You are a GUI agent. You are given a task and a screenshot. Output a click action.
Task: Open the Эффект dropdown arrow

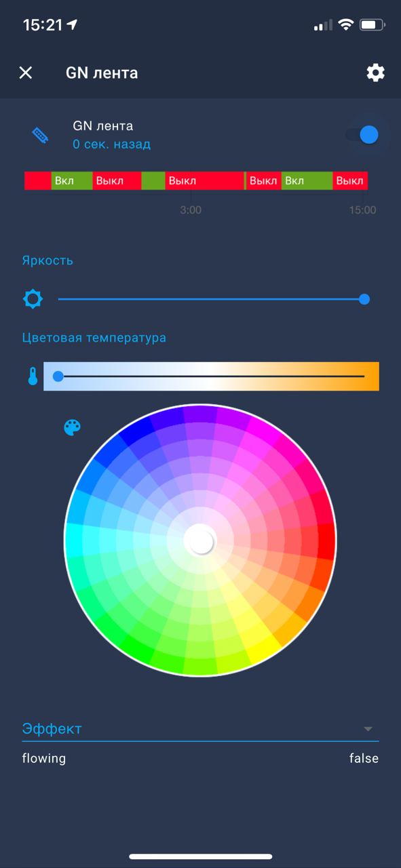point(368,729)
